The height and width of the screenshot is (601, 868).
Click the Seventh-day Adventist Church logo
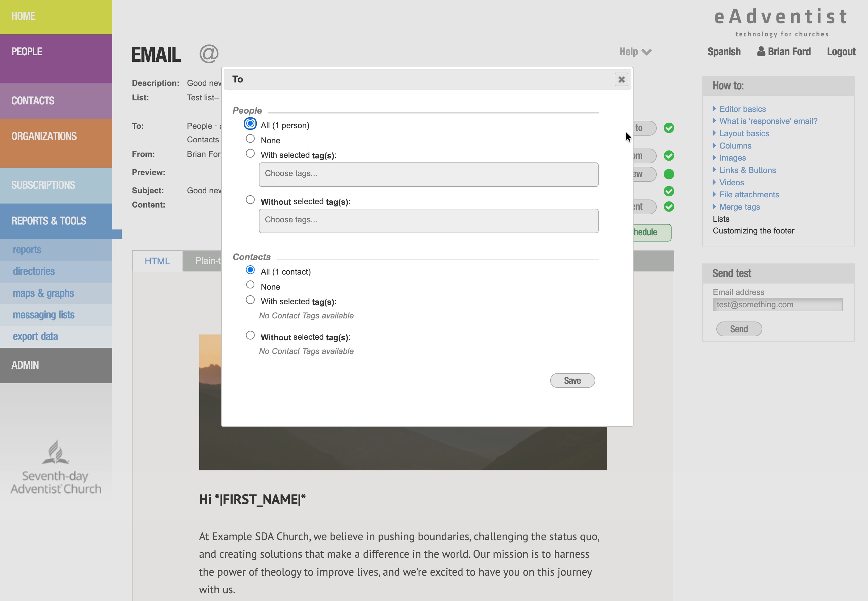pos(56,467)
